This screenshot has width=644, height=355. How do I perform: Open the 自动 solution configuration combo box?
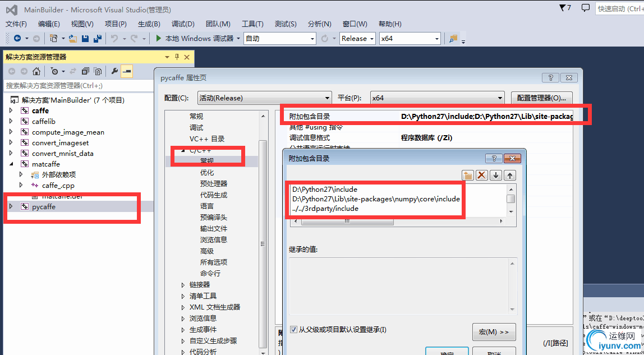(280, 39)
